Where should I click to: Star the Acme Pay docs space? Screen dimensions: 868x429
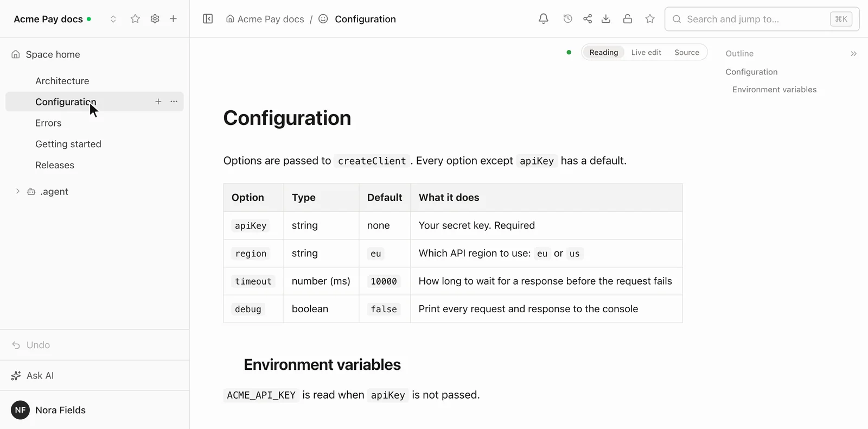(x=135, y=19)
